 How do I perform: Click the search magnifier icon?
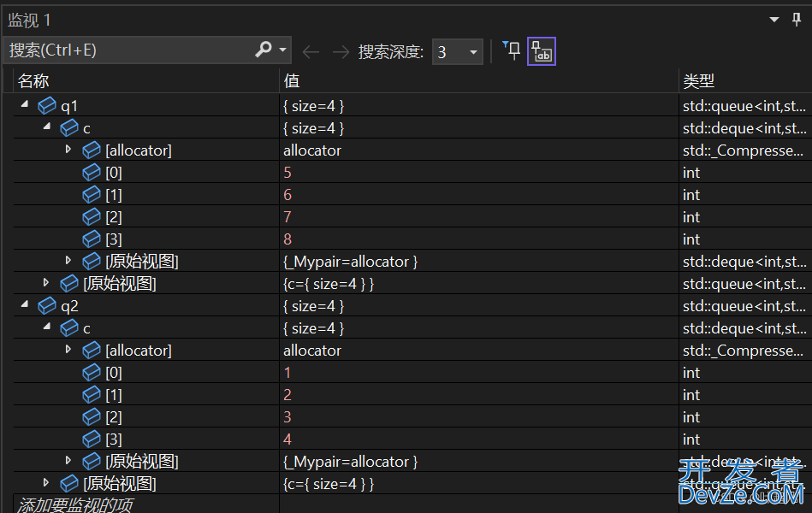pos(263,50)
